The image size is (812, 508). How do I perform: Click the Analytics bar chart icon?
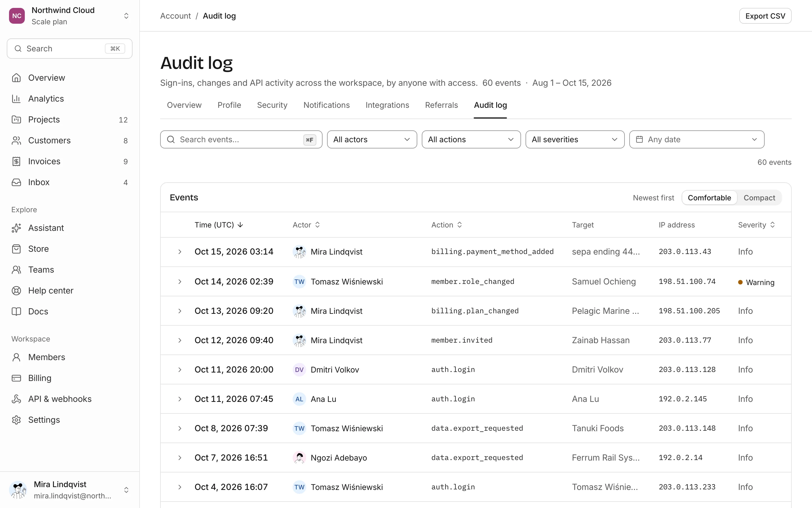(x=16, y=98)
